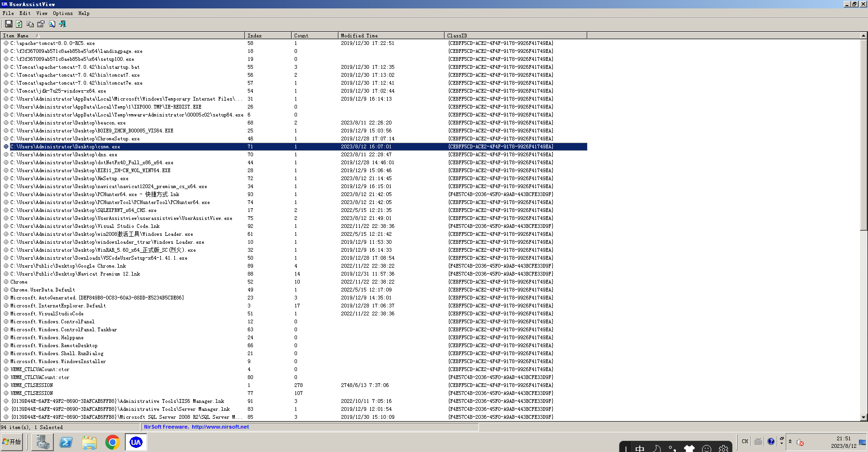Click the scrollbar down arrow
Viewport: 868px width, 452px height.
864,417
